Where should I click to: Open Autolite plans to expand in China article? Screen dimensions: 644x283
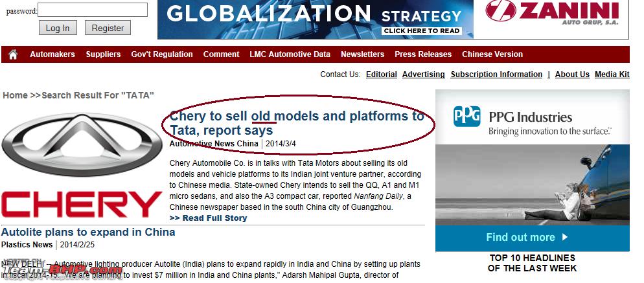tap(88, 232)
